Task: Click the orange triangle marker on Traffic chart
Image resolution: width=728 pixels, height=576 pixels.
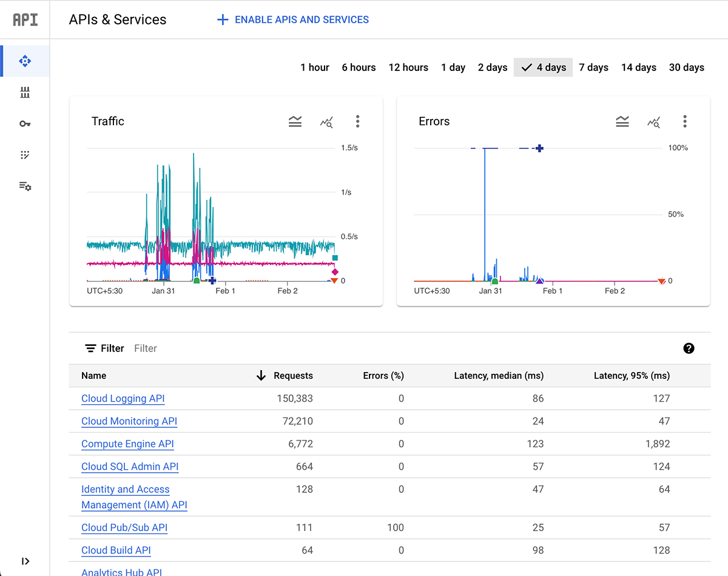Action: click(334, 280)
